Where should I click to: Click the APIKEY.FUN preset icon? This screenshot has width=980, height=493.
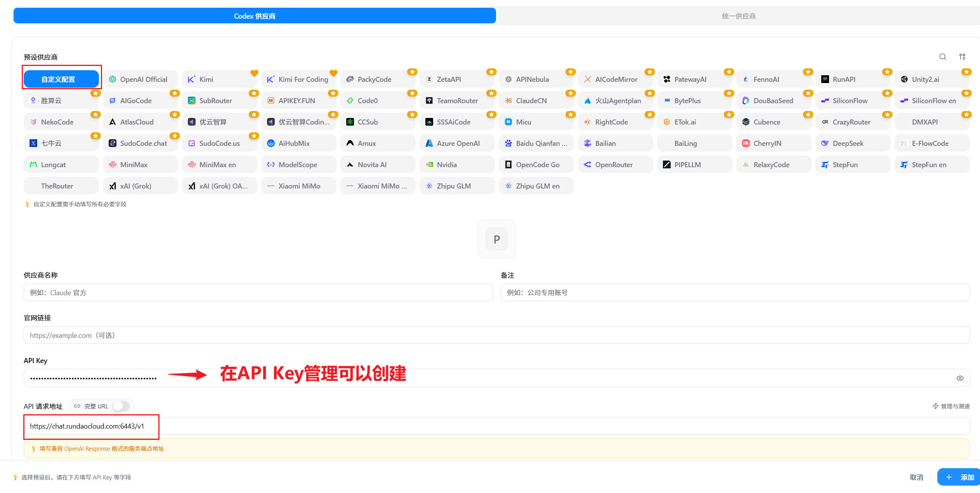coord(271,100)
